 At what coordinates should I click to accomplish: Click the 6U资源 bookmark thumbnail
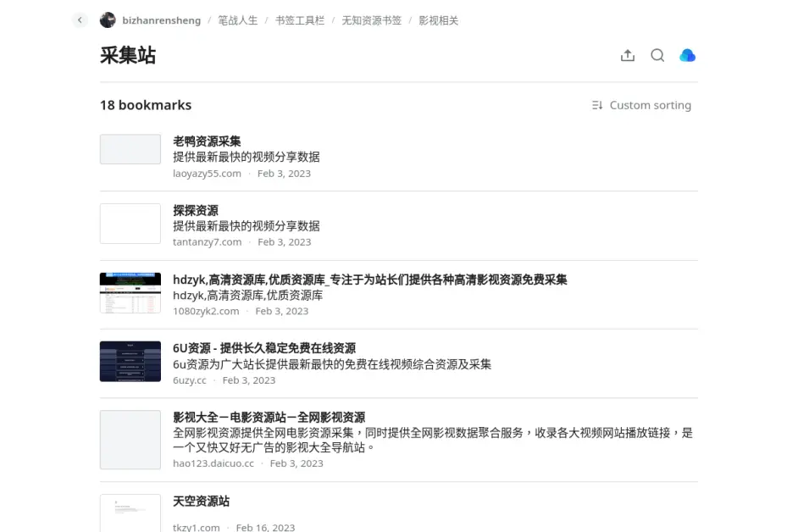click(130, 362)
